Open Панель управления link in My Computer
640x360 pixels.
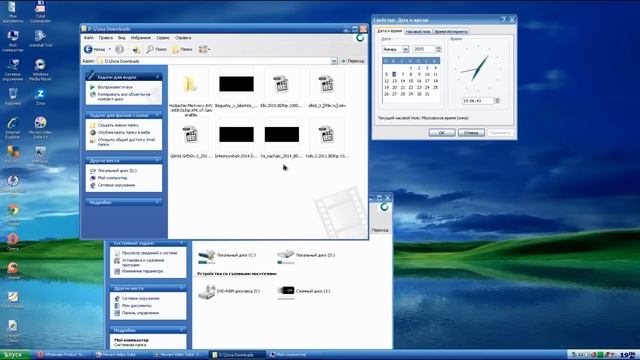[140, 313]
